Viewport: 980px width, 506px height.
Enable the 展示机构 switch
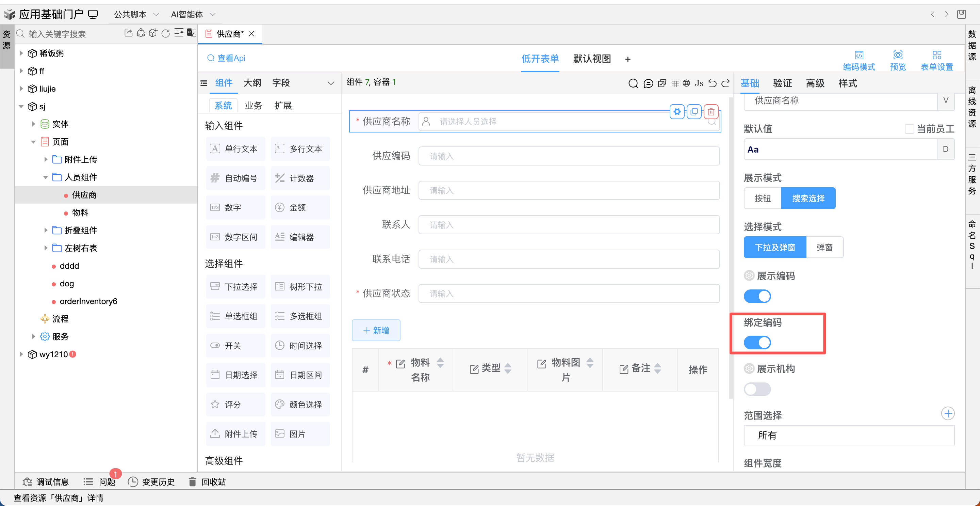click(757, 389)
